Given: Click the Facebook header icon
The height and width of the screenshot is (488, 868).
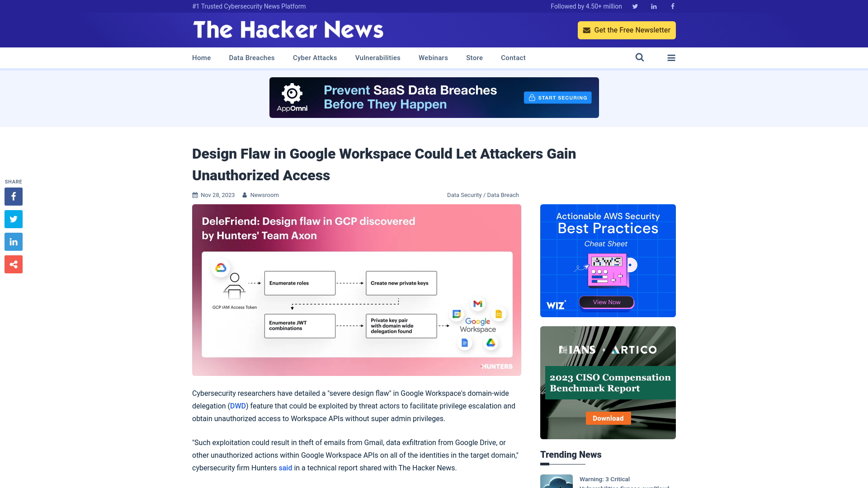Looking at the screenshot, I should (672, 6).
